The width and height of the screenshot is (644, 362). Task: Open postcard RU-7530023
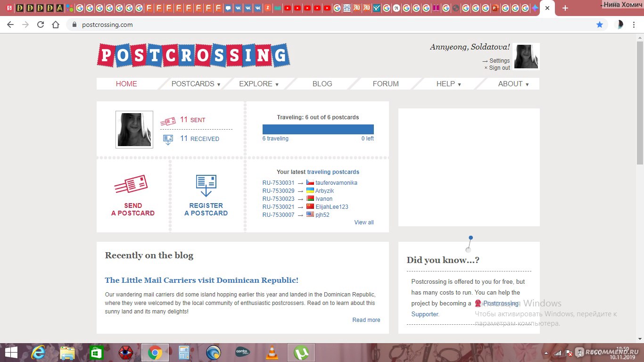point(278,198)
